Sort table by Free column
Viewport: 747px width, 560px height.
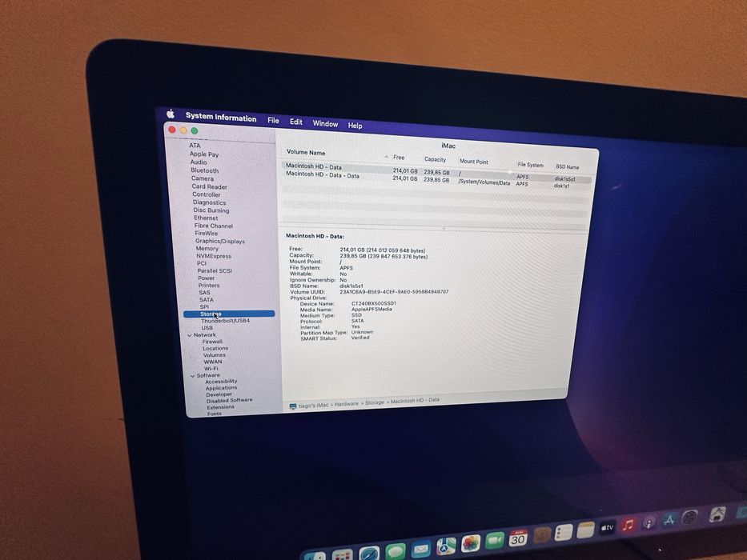coord(399,158)
